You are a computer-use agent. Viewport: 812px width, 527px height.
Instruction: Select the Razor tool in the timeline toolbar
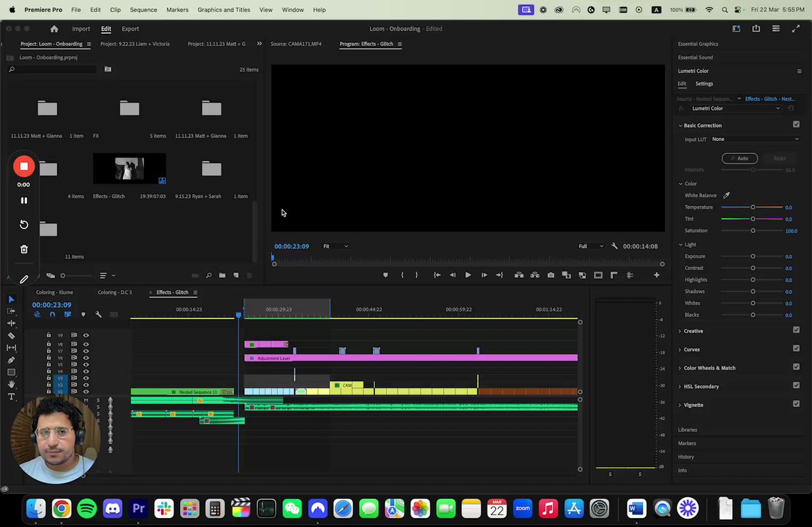pyautogui.click(x=11, y=335)
